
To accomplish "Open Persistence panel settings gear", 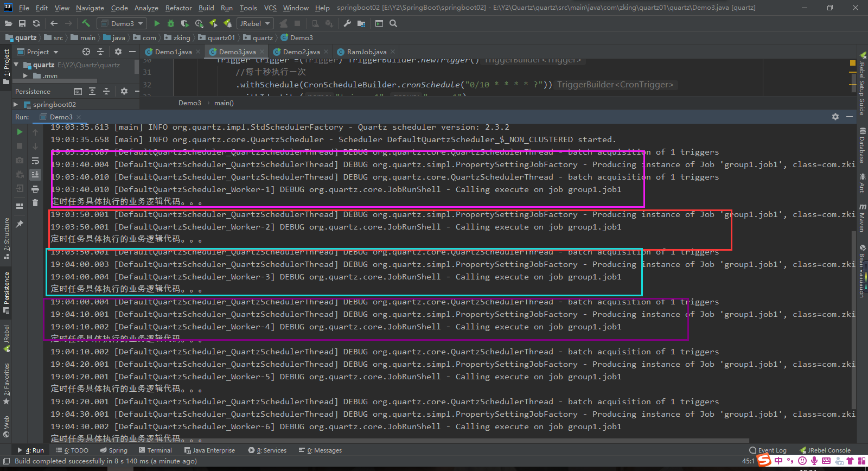I will click(124, 91).
